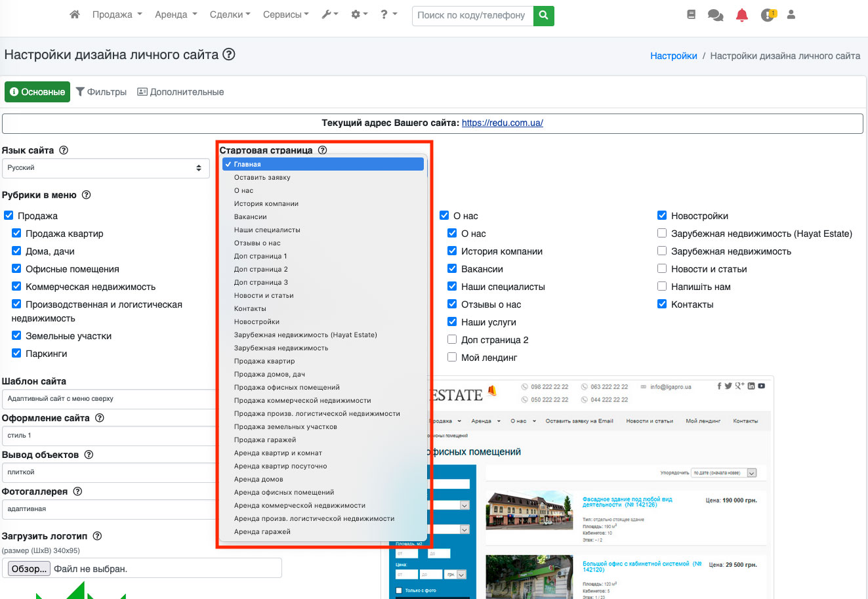Click the green search magnifier button
Screen dimensions: 868x599
[543, 15]
